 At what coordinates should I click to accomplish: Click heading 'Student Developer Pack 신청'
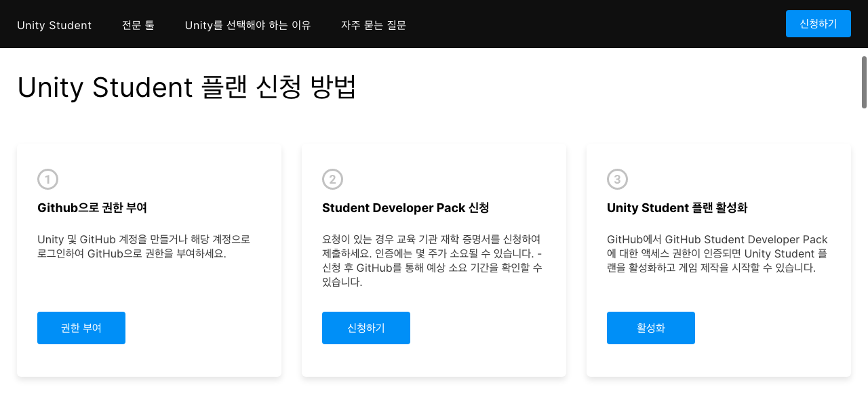point(406,208)
